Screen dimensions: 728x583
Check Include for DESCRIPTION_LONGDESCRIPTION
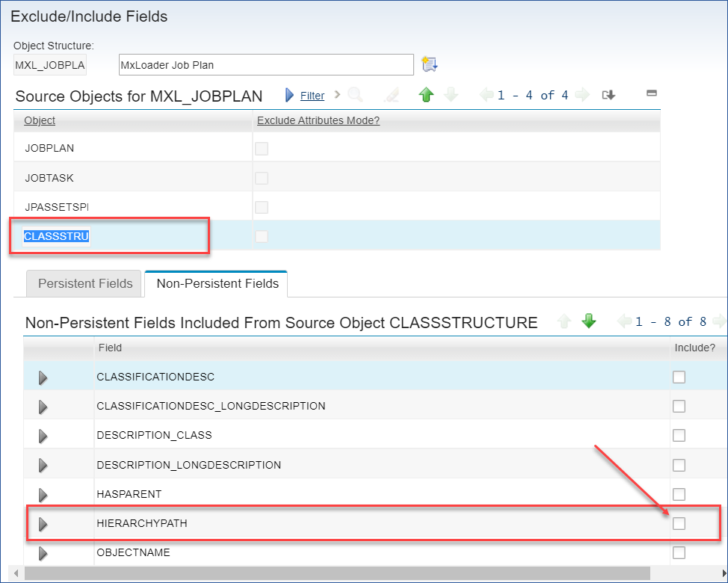(x=679, y=465)
